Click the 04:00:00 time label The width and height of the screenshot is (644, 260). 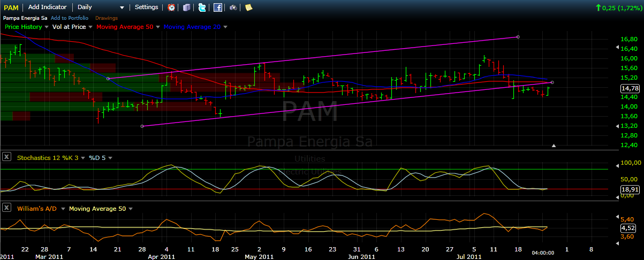click(x=542, y=253)
